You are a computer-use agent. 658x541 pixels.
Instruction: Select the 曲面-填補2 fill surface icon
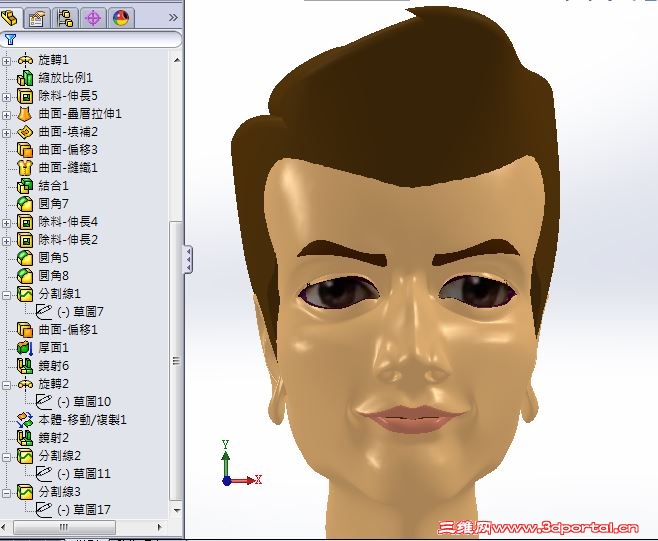25,132
